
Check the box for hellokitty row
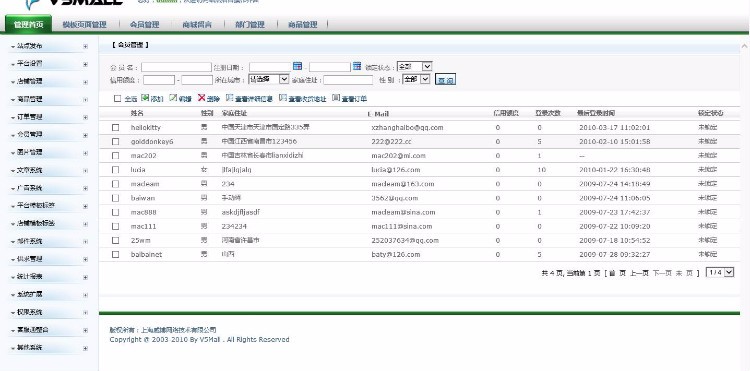click(x=115, y=128)
